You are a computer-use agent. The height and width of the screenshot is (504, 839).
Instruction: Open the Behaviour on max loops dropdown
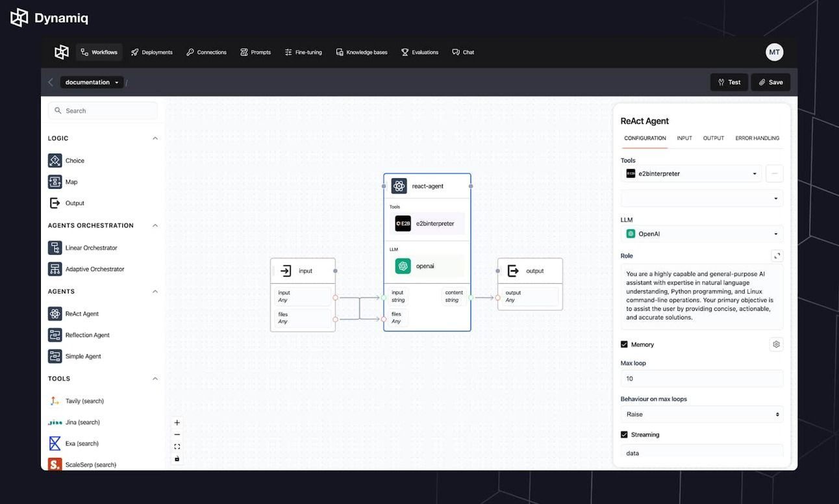702,414
